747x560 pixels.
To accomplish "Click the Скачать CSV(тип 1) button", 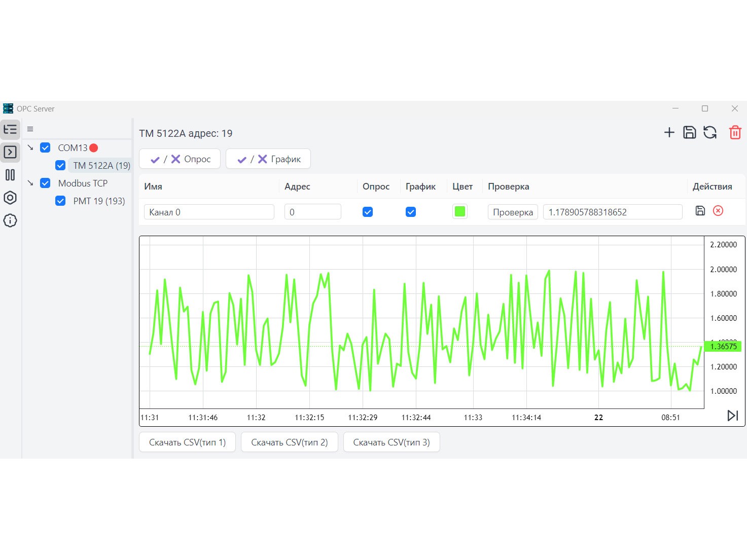I will pos(187,442).
